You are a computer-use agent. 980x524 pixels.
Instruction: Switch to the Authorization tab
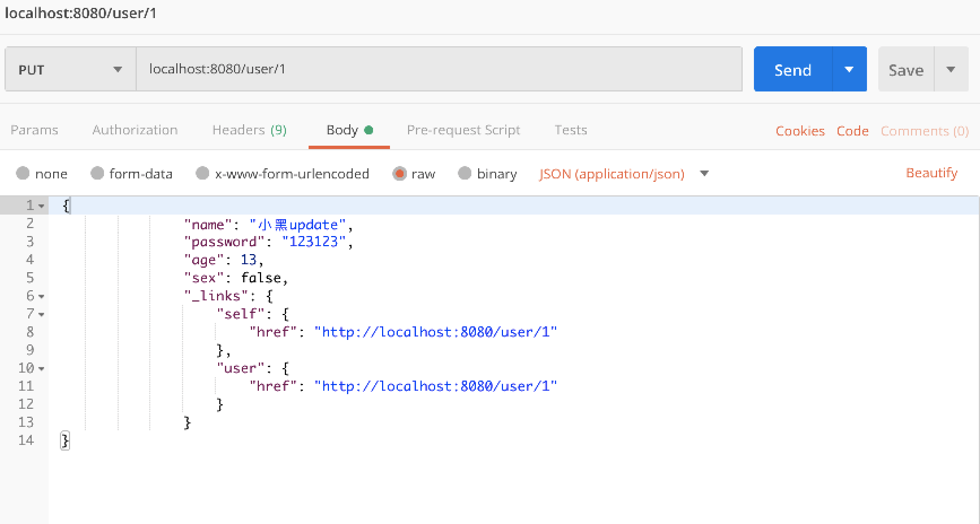point(135,130)
